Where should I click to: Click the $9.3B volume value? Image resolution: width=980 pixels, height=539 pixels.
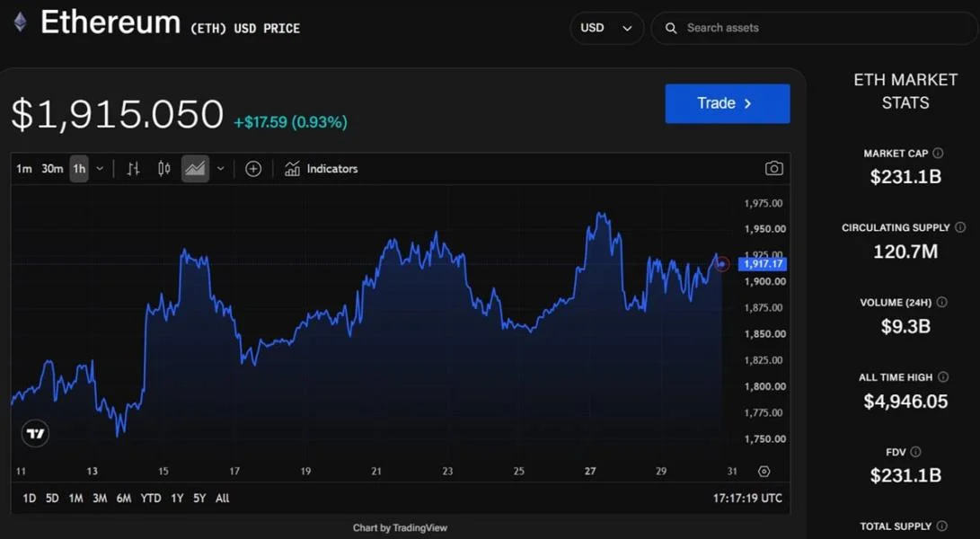point(905,326)
